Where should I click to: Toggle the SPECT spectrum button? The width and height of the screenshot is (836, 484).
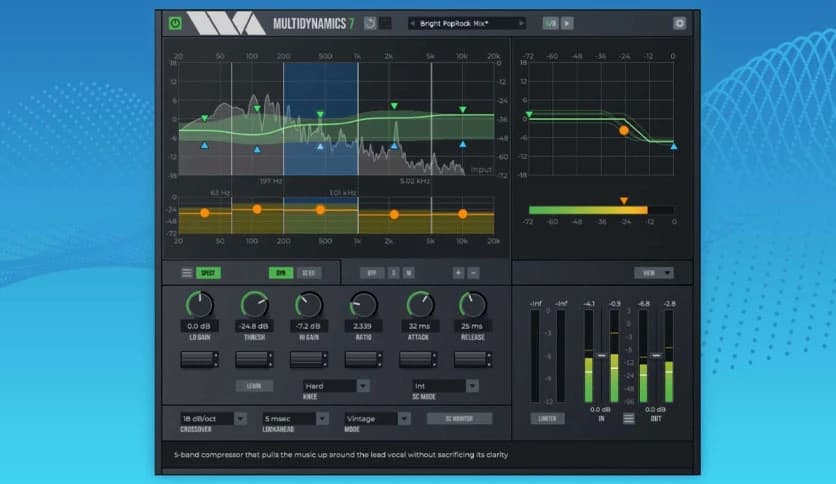point(208,273)
